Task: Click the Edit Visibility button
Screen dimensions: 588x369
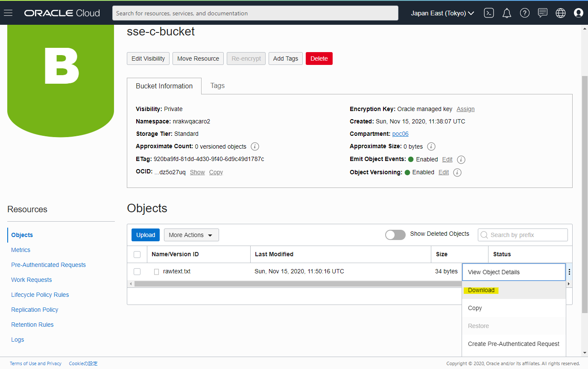Action: pyautogui.click(x=148, y=59)
